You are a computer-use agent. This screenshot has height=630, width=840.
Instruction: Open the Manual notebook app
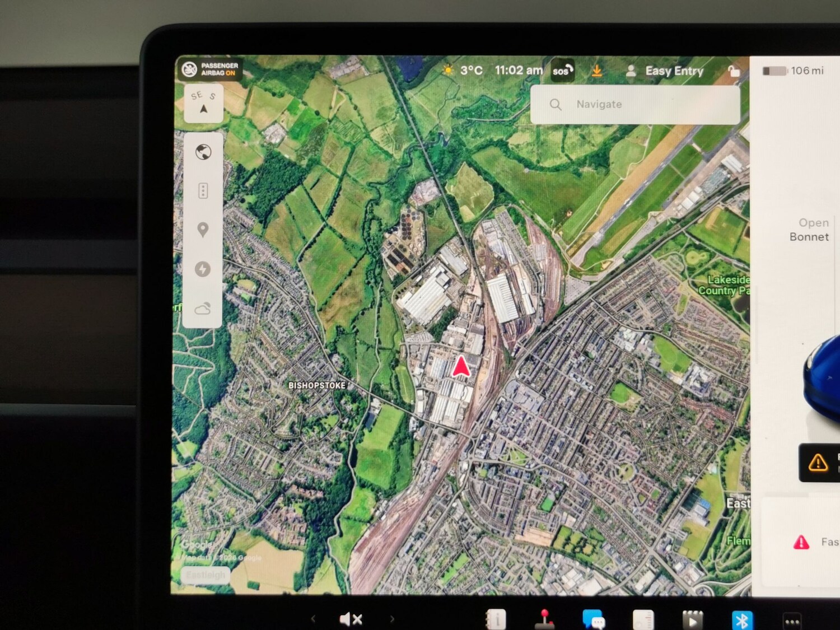click(496, 619)
